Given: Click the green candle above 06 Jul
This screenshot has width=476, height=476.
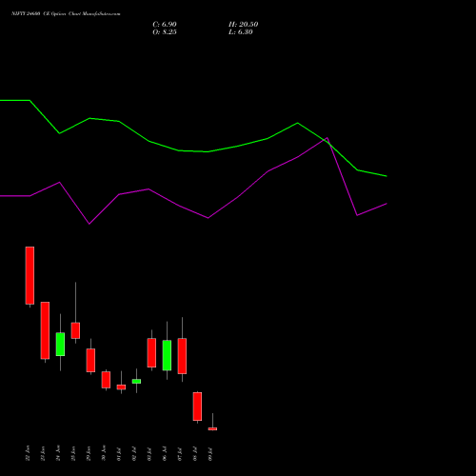Looking at the screenshot, I should click(x=167, y=355).
